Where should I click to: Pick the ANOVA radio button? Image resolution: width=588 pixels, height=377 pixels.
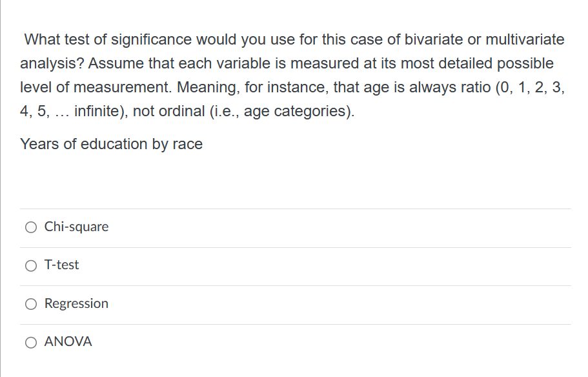click(31, 342)
